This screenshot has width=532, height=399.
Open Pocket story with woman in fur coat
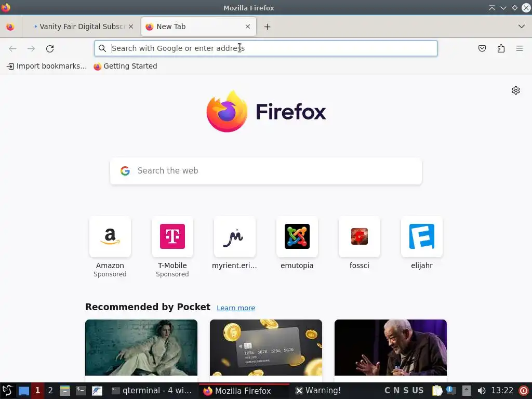141,348
